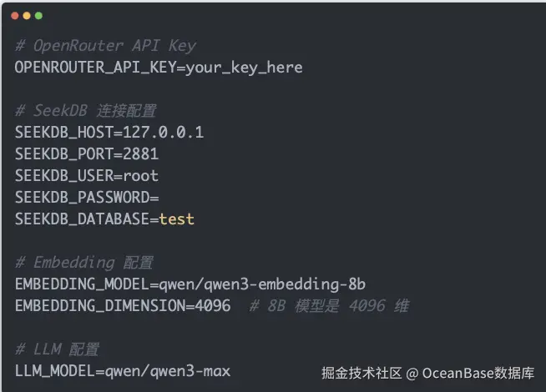This screenshot has width=546, height=392.
Task: Click the LLM config comment line
Action: [x=57, y=349]
